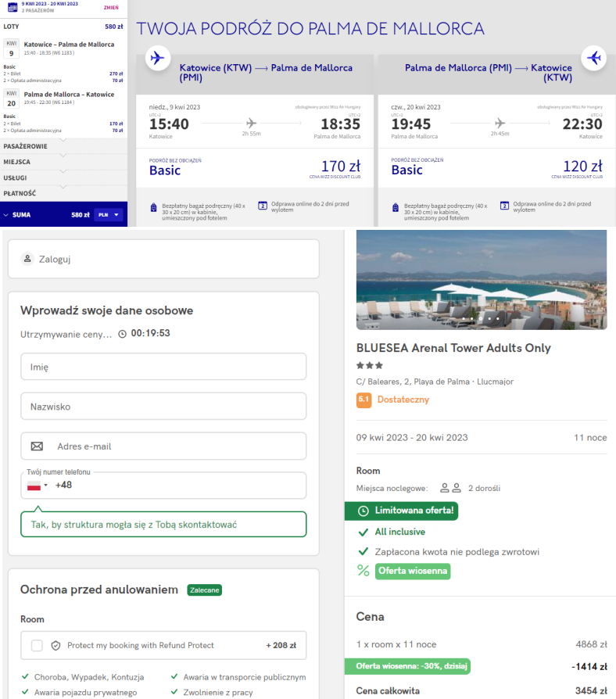
Task: Open the Polish flag country code selector
Action: [37, 485]
